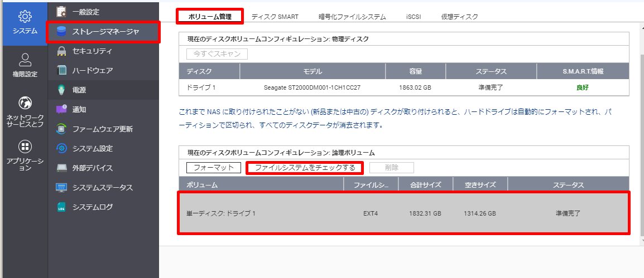This screenshot has width=644, height=278.
Task: Open 権限設定 user category
Action: [x=25, y=66]
